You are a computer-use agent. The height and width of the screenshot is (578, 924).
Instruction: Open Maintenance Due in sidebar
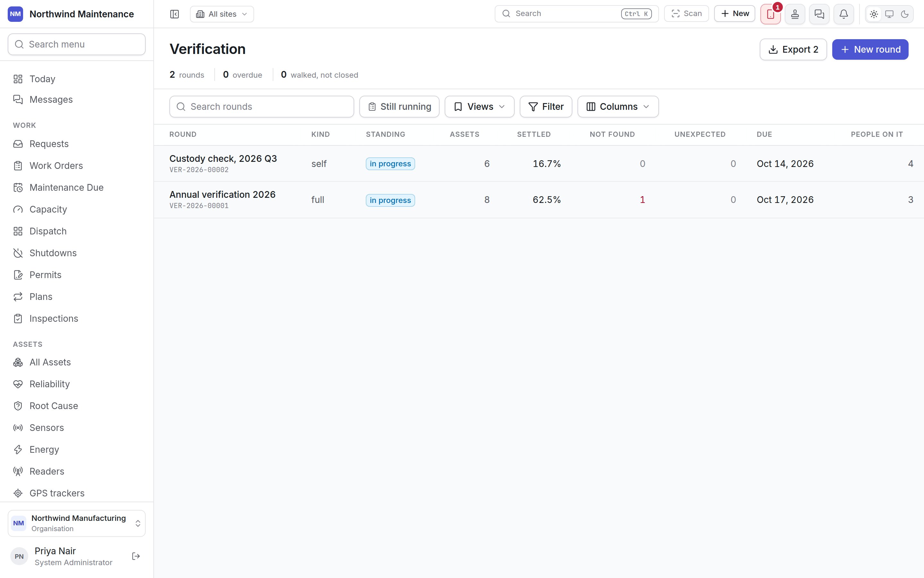77,187
